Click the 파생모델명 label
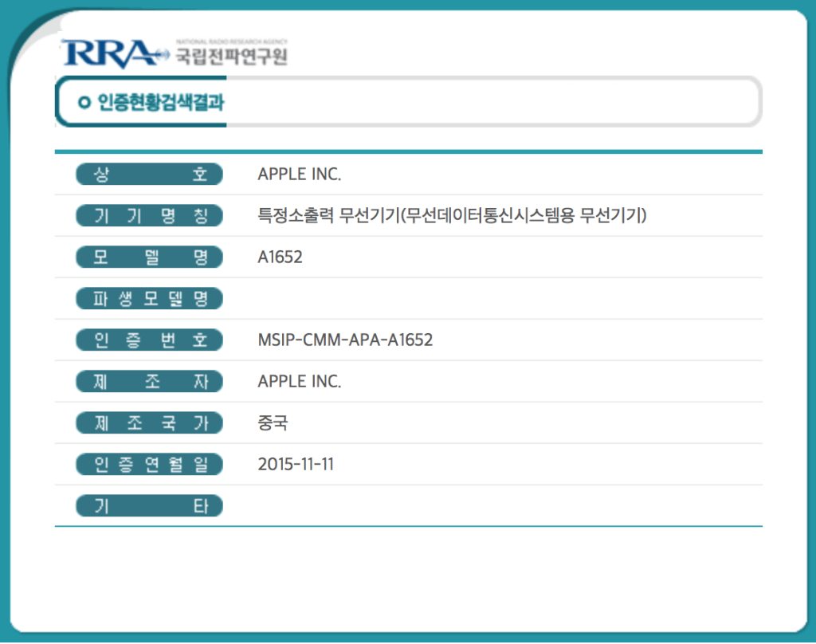Screen dimensions: 816x644 tap(149, 298)
